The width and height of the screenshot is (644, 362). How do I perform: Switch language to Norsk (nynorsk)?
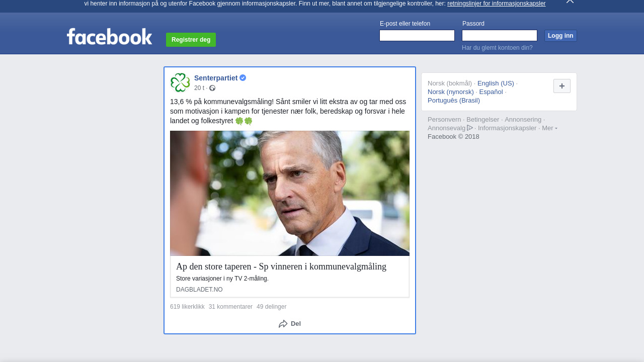(451, 92)
